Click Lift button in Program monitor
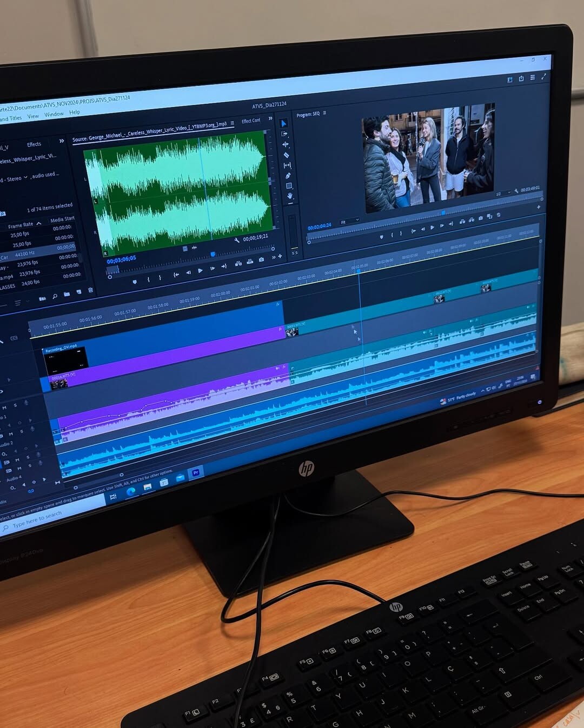584x728 pixels. coord(462,222)
